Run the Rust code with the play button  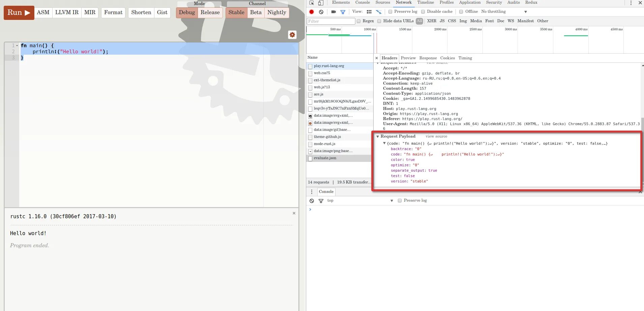click(19, 12)
